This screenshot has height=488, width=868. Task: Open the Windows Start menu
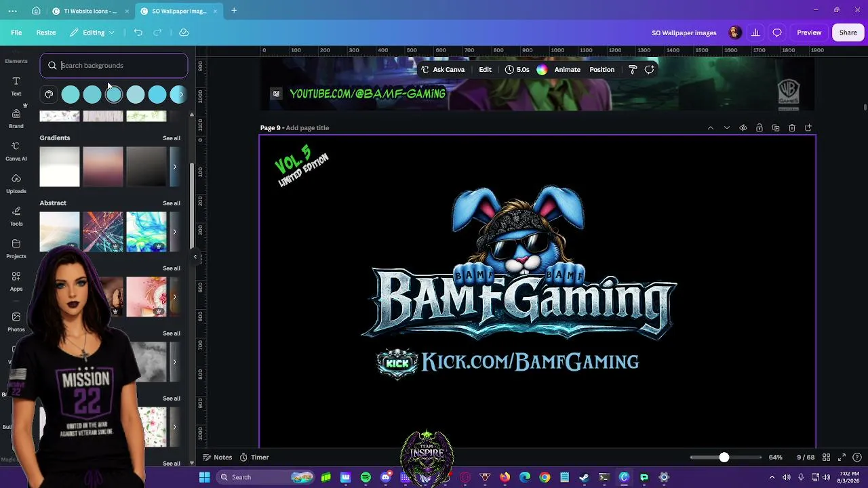coord(204,477)
